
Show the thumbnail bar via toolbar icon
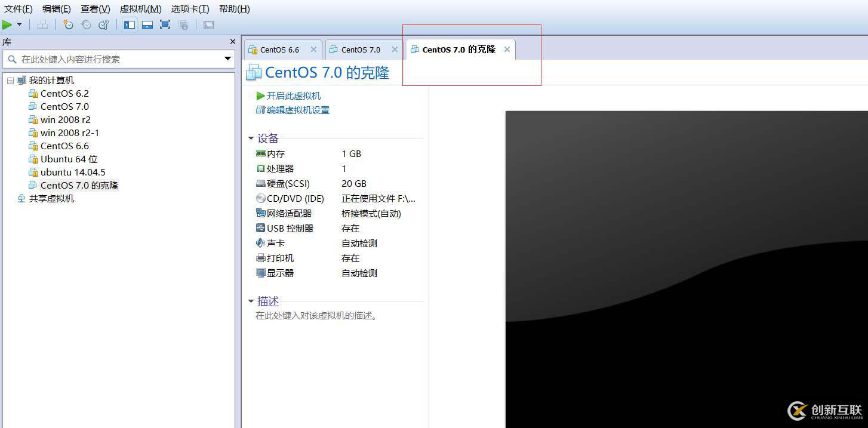click(x=147, y=24)
